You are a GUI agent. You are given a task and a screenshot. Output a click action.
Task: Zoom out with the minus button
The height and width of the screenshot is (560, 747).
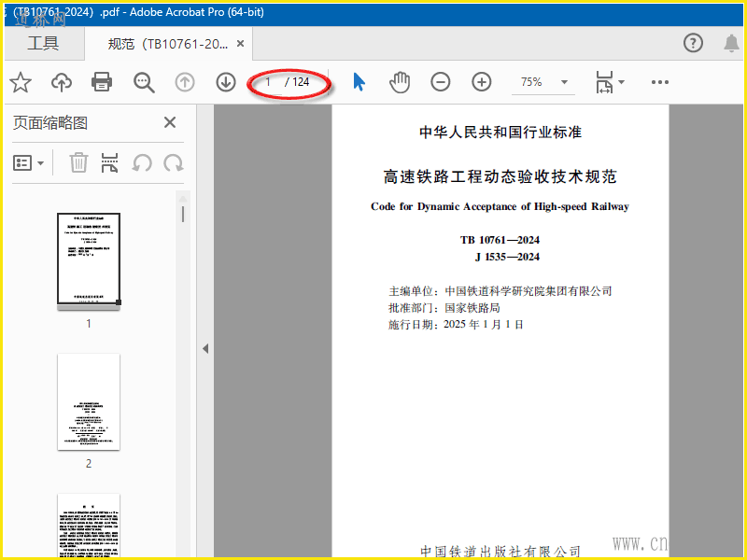(440, 82)
